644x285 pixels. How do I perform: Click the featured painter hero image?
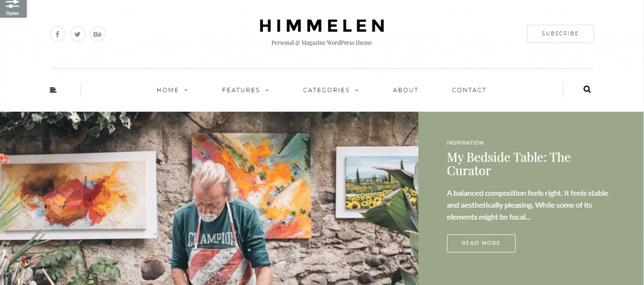coord(209,198)
